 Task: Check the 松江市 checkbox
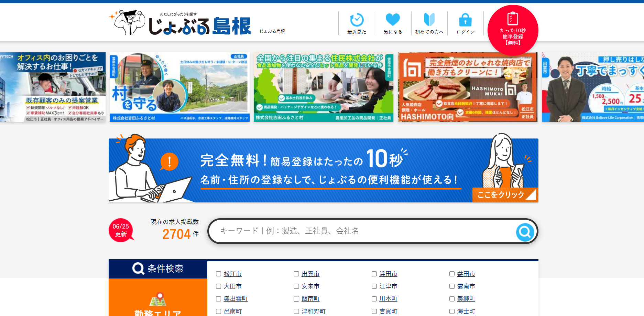[218, 274]
